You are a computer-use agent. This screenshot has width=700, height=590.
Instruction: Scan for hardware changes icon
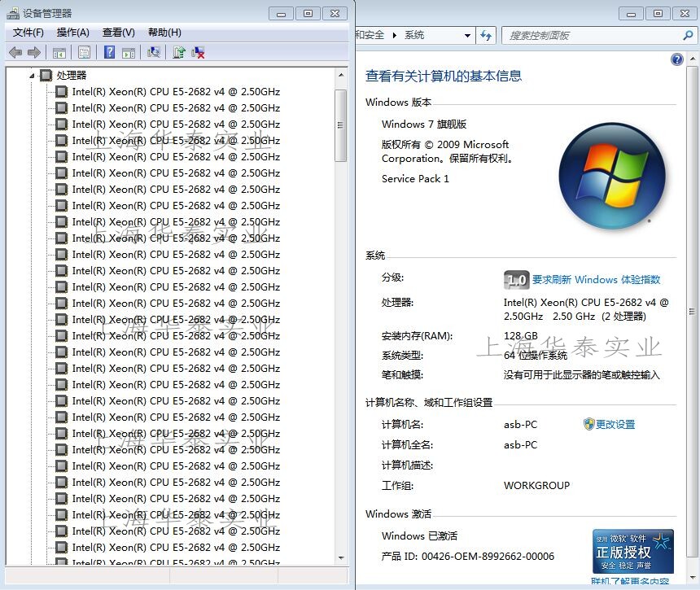pos(154,53)
